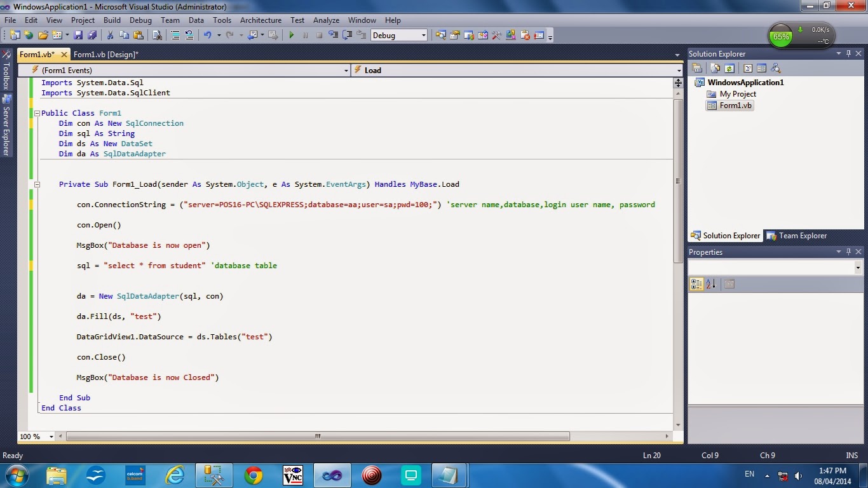Image resolution: width=868 pixels, height=488 pixels.
Task: Open the Toolbox side panel tab
Action: (x=6, y=71)
